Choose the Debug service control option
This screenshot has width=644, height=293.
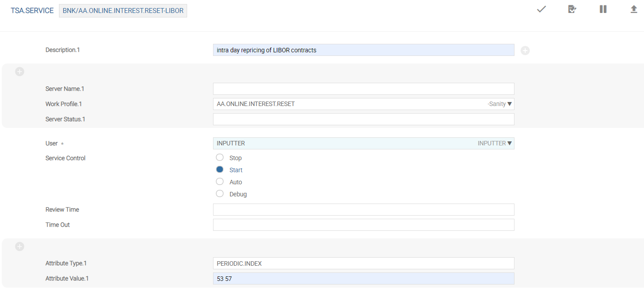click(x=220, y=194)
